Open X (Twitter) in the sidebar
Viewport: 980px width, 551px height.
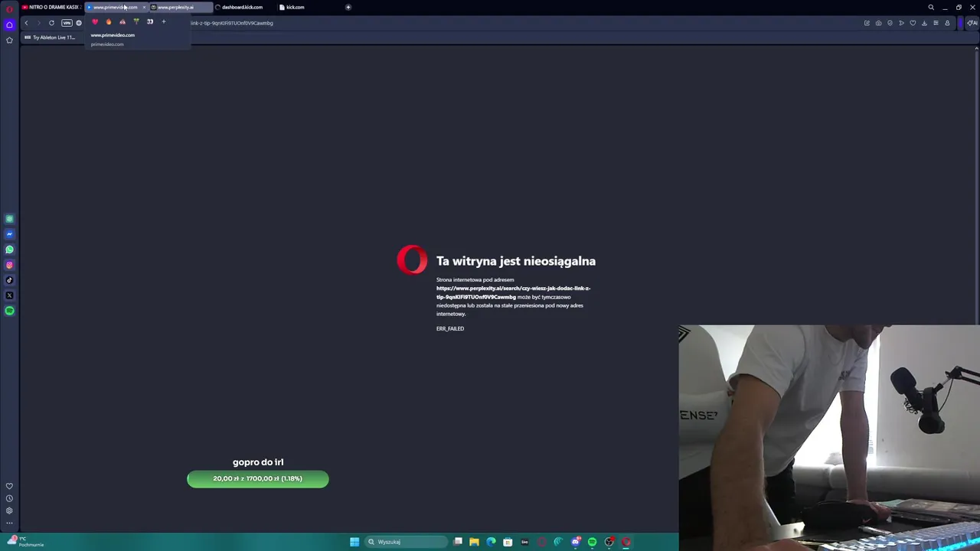(9, 295)
